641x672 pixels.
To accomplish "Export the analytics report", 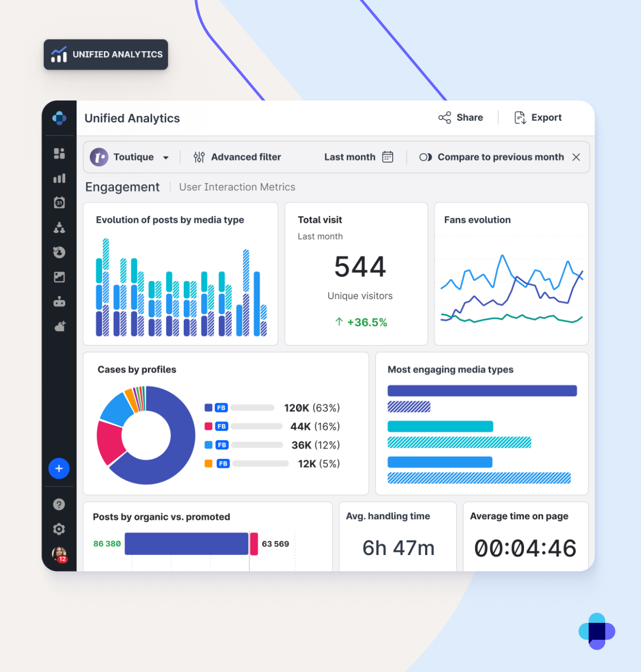I will tap(538, 118).
